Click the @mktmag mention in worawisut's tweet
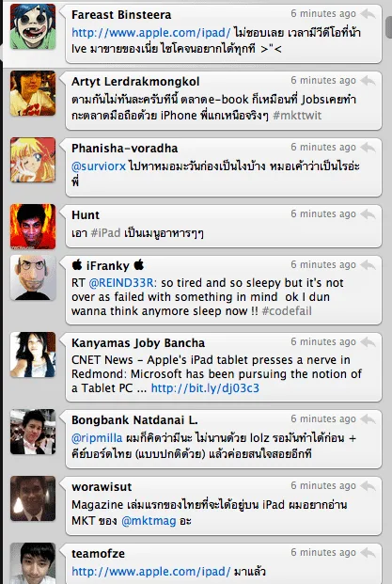Viewport: 392px width, 584px height. 149,521
